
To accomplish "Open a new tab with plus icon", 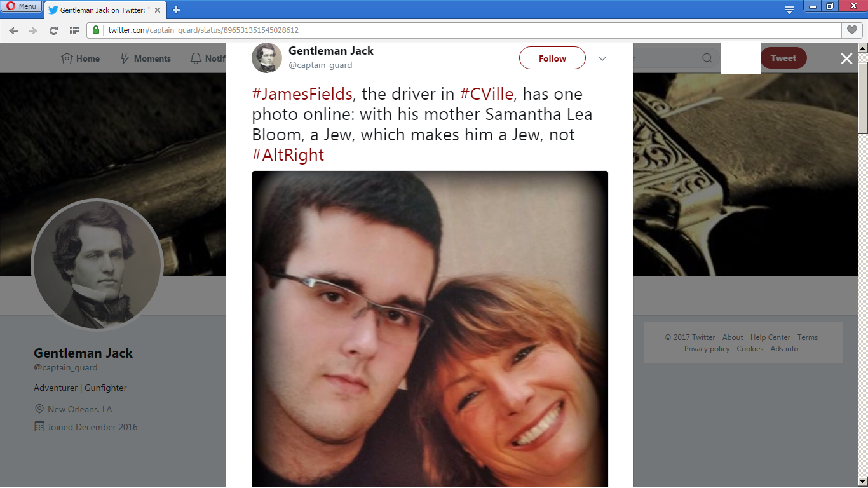I will click(176, 10).
